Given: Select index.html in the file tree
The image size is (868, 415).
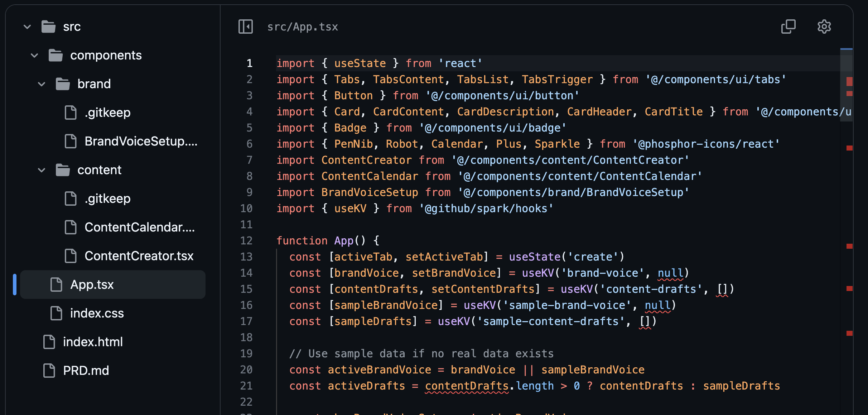Looking at the screenshot, I should [x=93, y=342].
